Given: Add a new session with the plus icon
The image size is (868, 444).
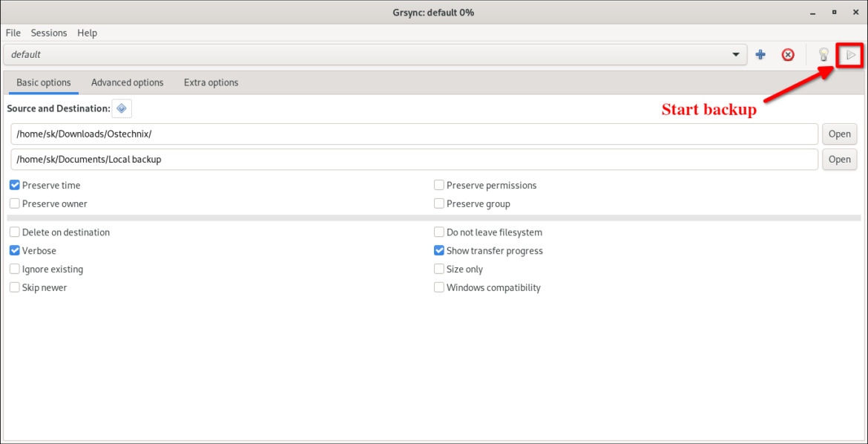Looking at the screenshot, I should click(760, 54).
